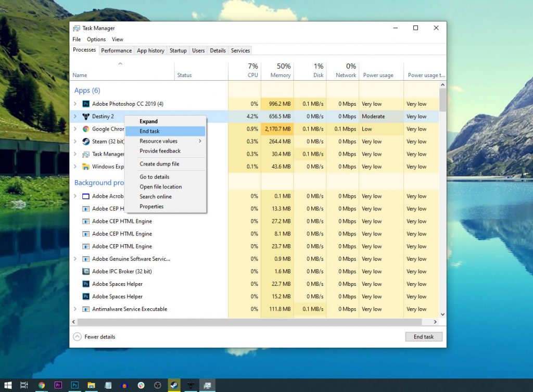The image size is (533, 392).
Task: Open the Windows Start menu
Action: pyautogui.click(x=8, y=385)
